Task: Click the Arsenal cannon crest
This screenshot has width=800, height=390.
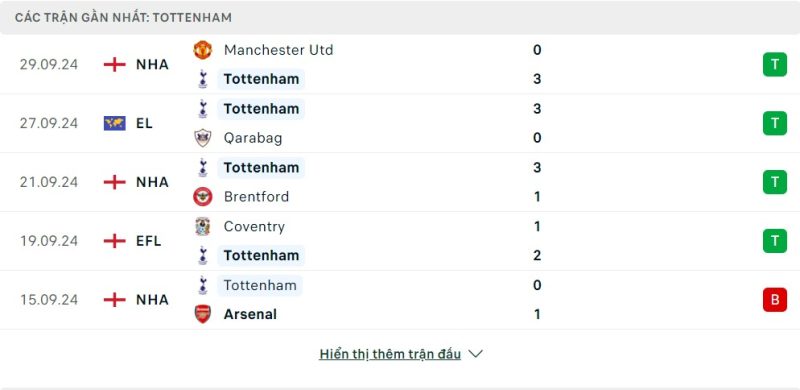Action: [x=203, y=314]
